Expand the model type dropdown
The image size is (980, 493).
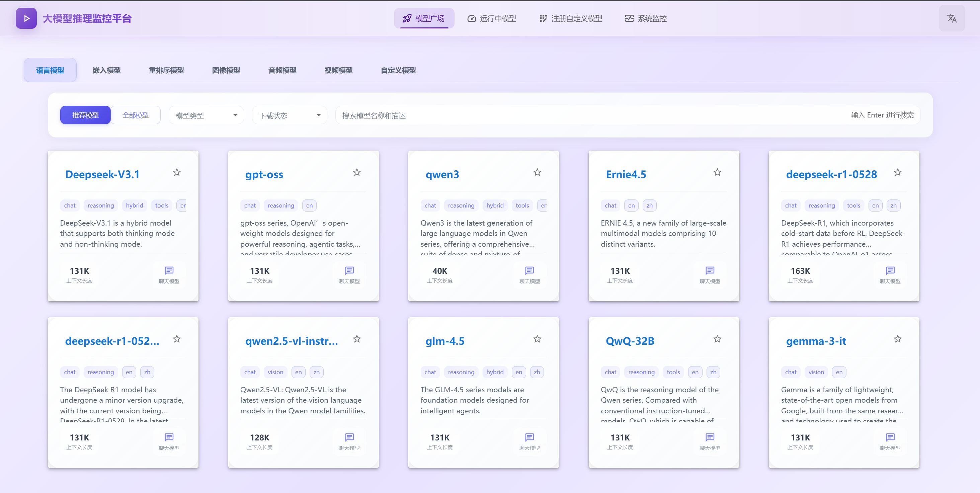tap(206, 115)
